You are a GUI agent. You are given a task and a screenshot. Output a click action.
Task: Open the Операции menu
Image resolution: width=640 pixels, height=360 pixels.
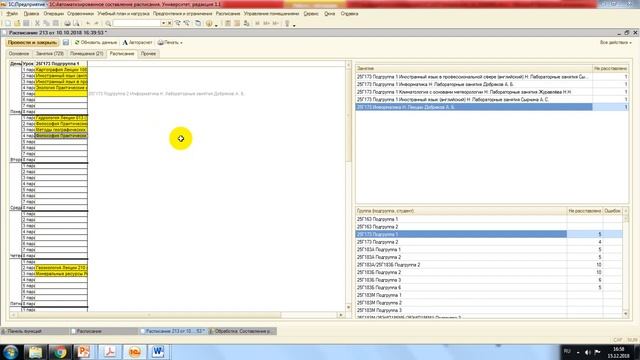point(53,13)
